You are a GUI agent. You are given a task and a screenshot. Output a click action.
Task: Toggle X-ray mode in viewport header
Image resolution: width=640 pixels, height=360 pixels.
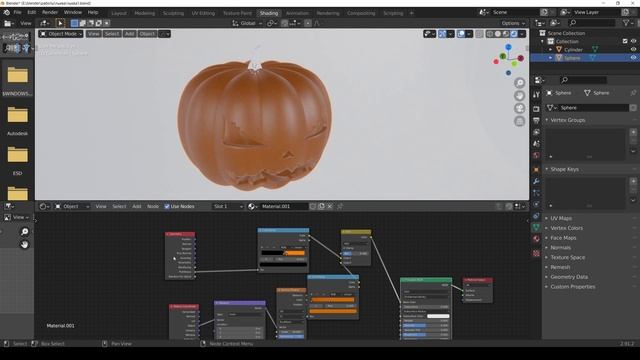(x=479, y=34)
